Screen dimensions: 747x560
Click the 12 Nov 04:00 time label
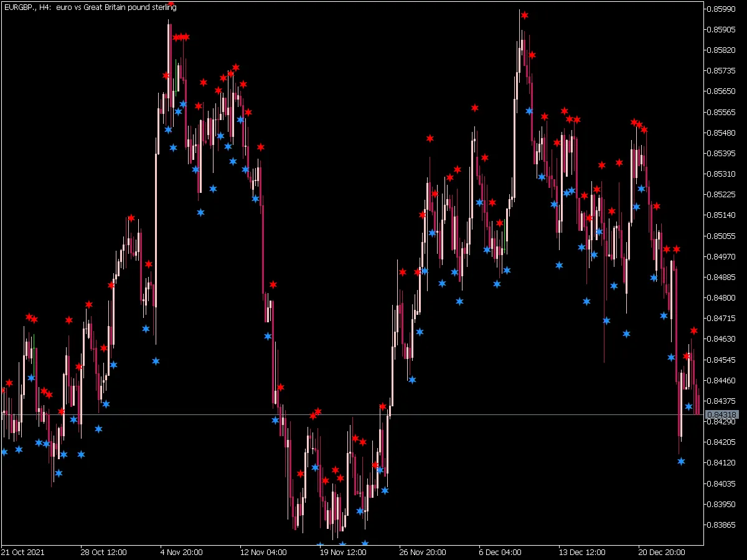(x=263, y=552)
